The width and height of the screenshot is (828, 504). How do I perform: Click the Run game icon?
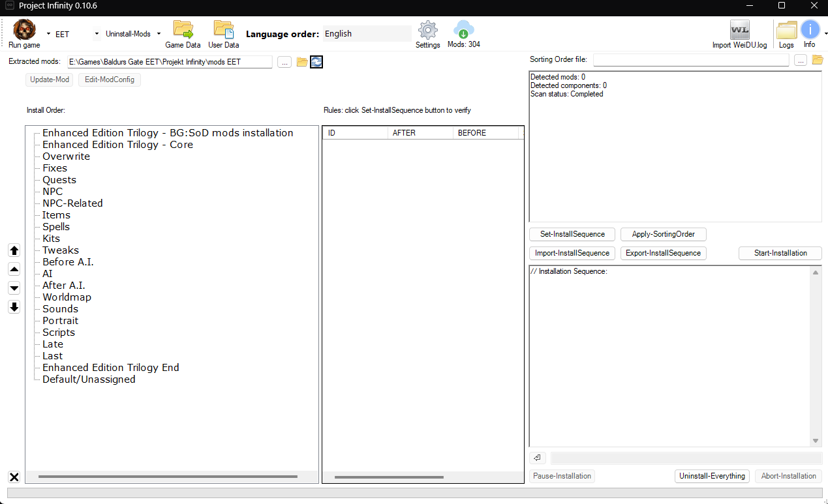24,30
